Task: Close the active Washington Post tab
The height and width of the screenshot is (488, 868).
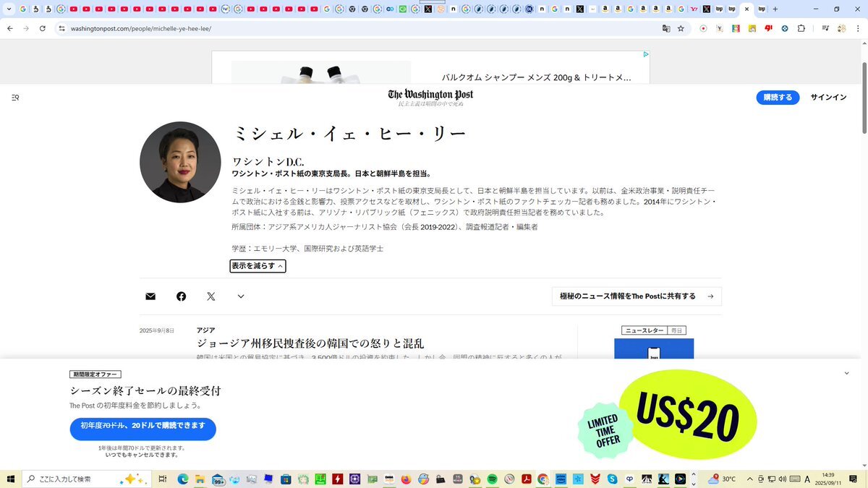Action: click(x=746, y=9)
